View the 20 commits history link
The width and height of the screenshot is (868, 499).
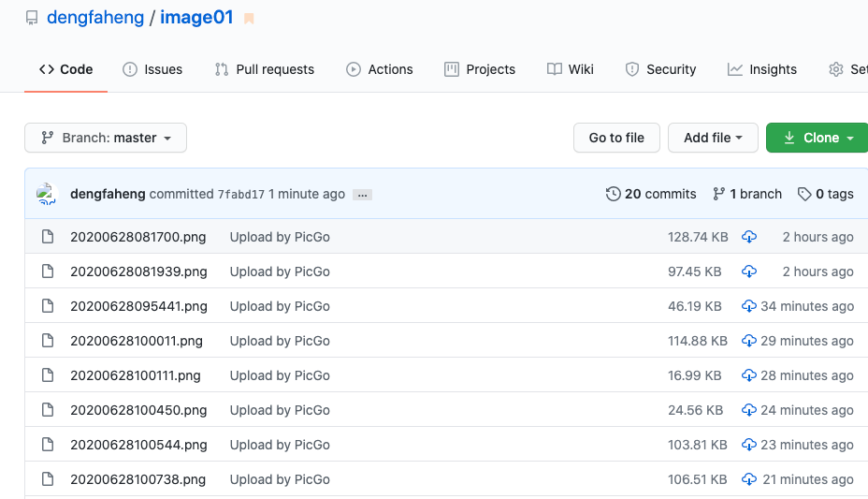[x=651, y=194]
